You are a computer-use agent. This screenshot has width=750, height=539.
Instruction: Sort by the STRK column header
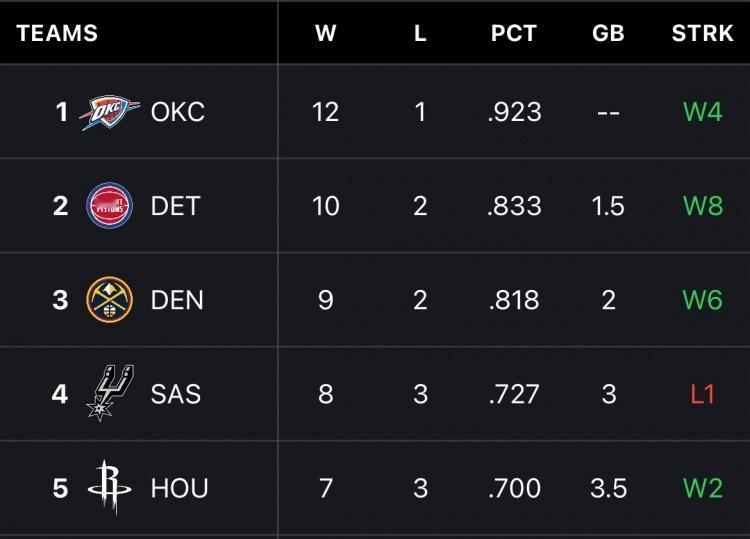pyautogui.click(x=702, y=33)
